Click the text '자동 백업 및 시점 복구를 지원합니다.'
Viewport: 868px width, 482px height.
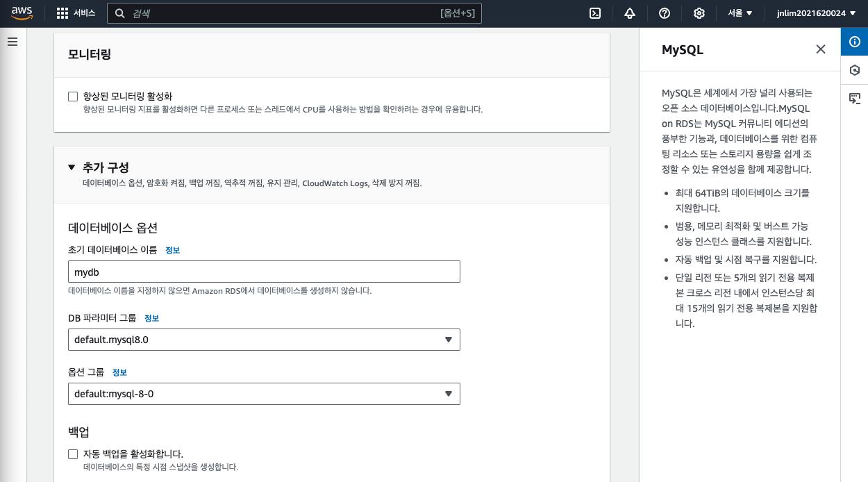pyautogui.click(x=746, y=260)
